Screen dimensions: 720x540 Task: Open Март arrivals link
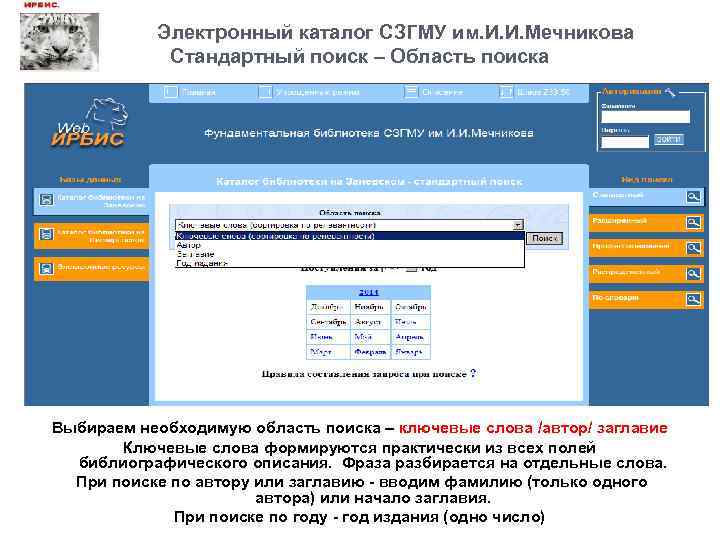[x=321, y=352]
